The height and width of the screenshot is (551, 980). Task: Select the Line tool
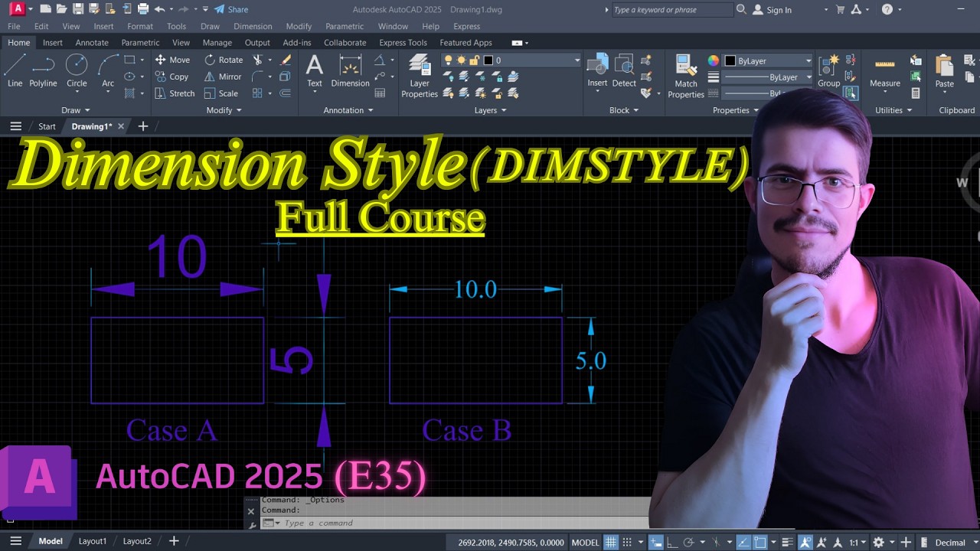[x=15, y=71]
